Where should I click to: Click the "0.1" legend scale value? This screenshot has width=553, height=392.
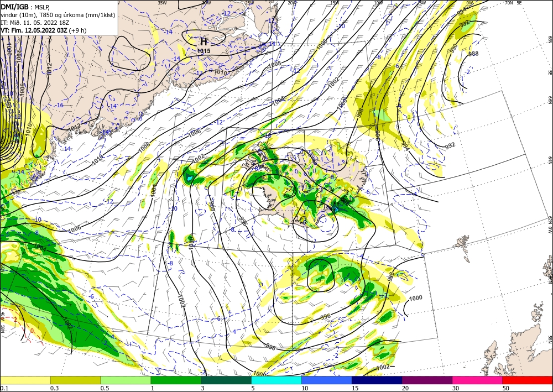pos(3,388)
